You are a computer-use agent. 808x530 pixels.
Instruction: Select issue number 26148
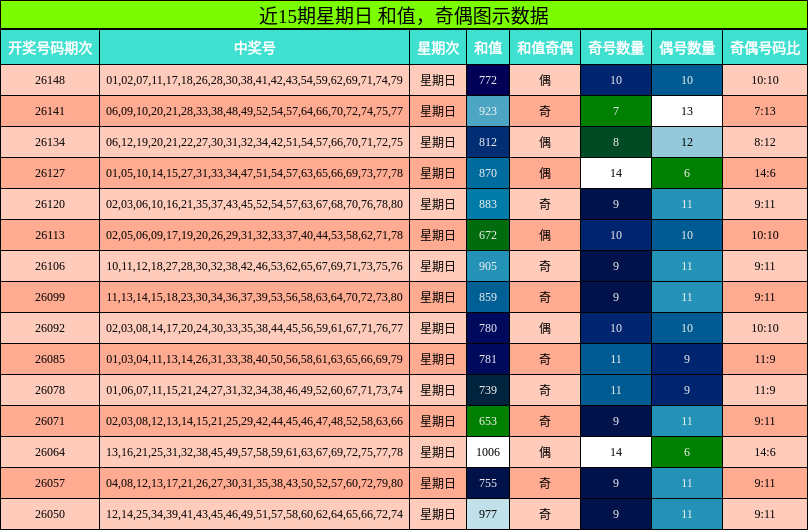click(x=50, y=80)
